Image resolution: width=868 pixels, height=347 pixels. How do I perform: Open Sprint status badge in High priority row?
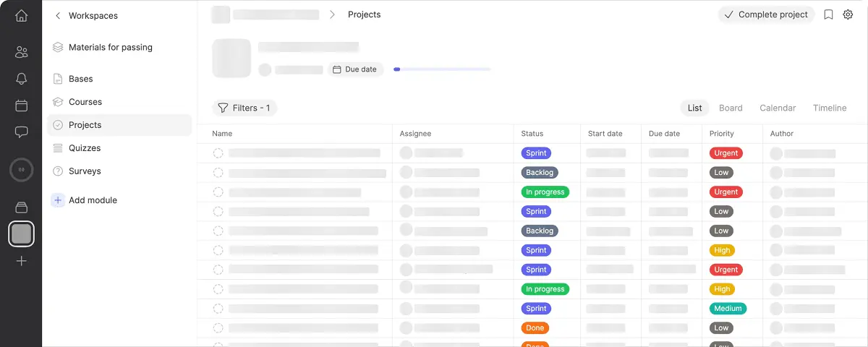(536, 250)
